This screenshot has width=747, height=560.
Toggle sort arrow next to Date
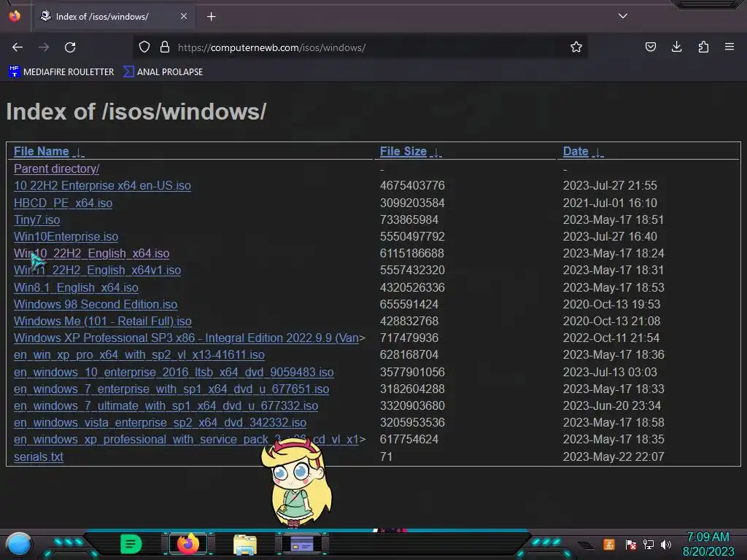597,152
